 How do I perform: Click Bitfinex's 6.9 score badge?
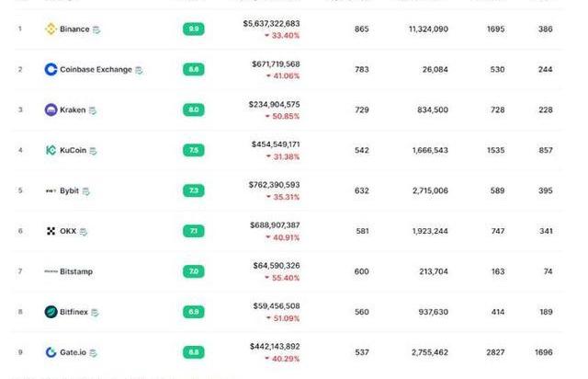point(194,312)
